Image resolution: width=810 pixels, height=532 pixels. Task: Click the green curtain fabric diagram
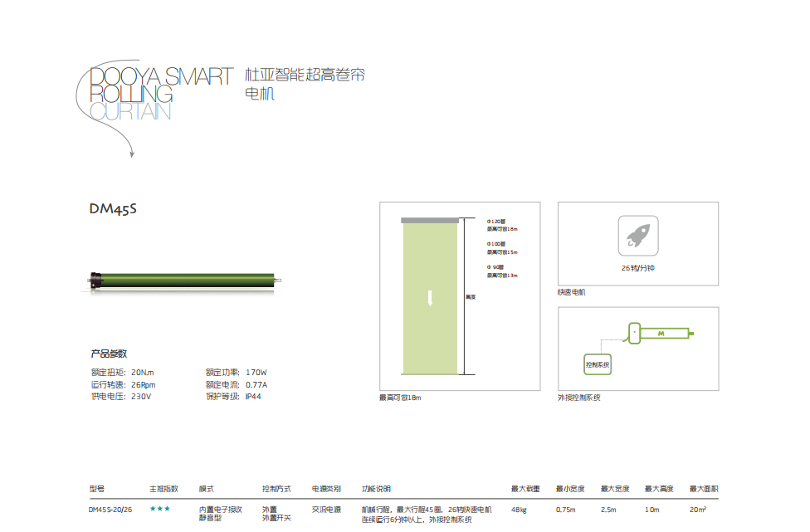pos(430,299)
